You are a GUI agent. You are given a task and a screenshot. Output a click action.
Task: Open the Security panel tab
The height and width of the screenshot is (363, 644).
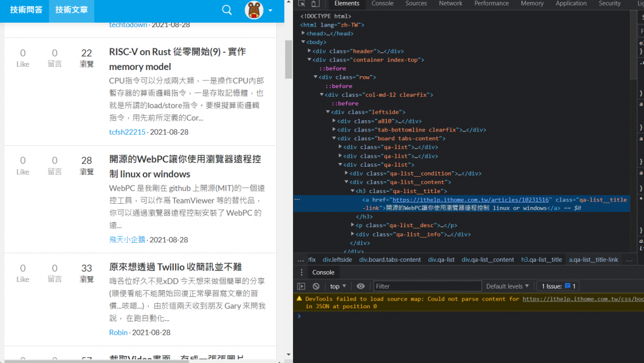(609, 3)
